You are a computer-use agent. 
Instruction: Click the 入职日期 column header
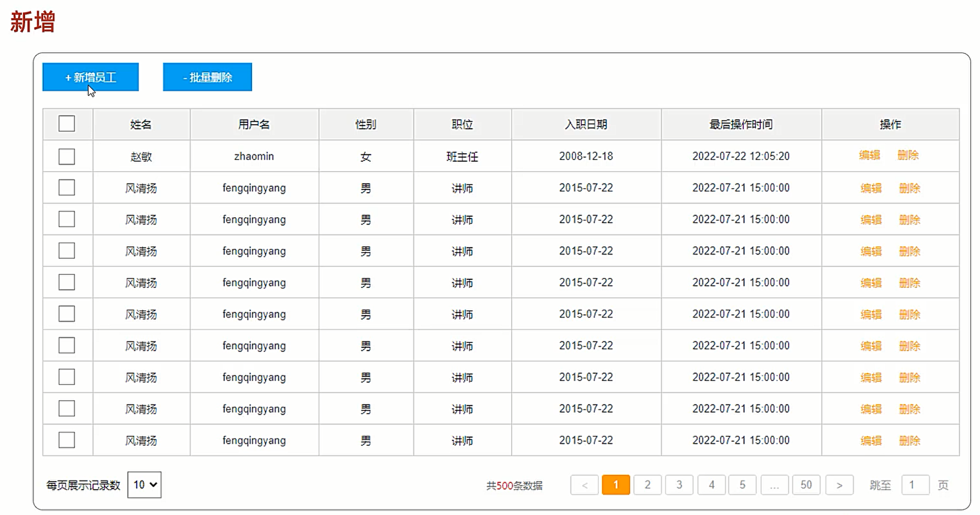point(586,125)
